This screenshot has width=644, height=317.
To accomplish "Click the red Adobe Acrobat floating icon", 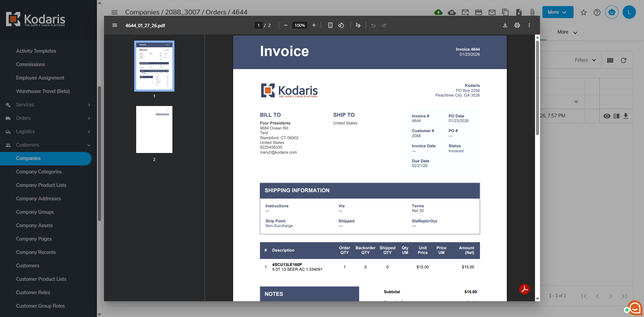I will (525, 289).
